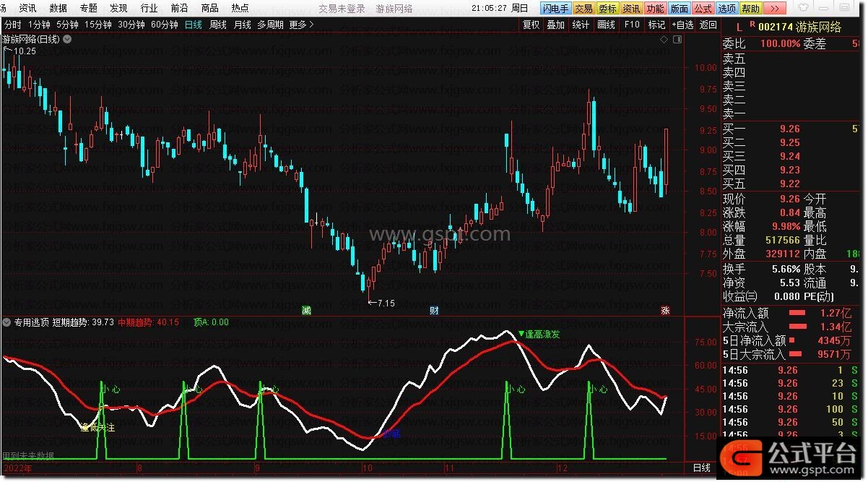Select the 月线 monthly period
Screen dimensions: 868x482
[x=243, y=25]
